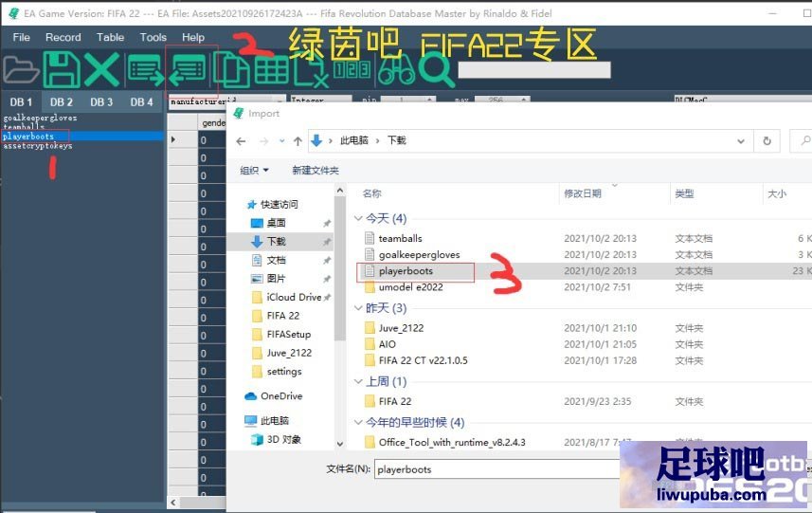The height and width of the screenshot is (513, 812).
Task: Select goalkeepergloves in the DB table list
Action: pos(40,119)
